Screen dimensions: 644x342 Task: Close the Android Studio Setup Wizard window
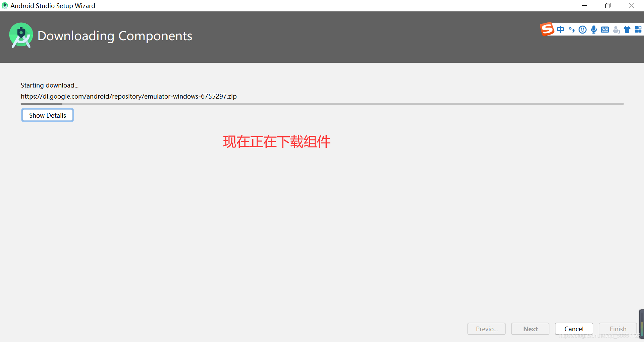tap(632, 6)
